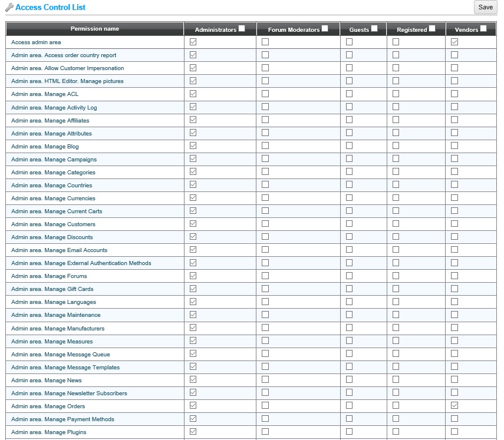This screenshot has width=504, height=440.
Task: Check Vendors for Manage Affiliates
Action: pyautogui.click(x=454, y=120)
